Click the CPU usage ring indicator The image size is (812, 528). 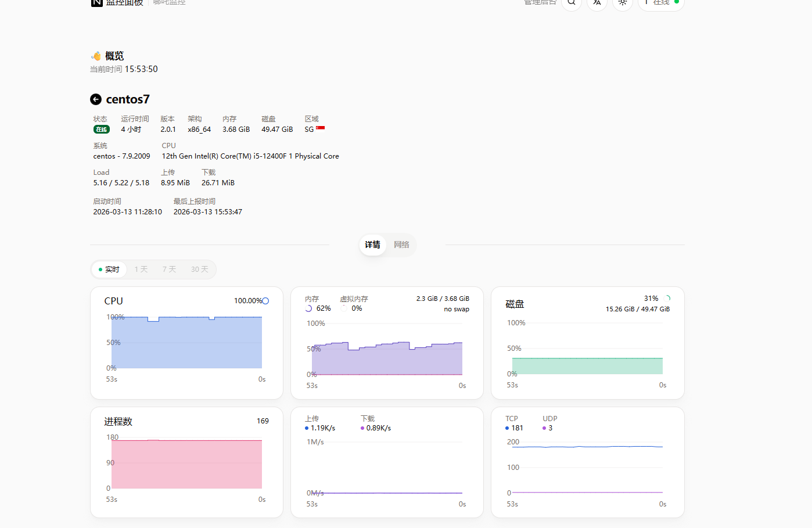pyautogui.click(x=265, y=301)
